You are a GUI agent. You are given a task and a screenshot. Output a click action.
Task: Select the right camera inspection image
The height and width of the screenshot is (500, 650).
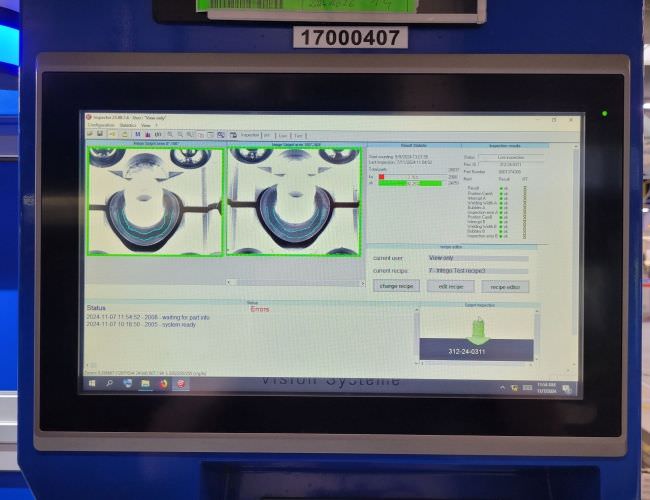point(293,201)
